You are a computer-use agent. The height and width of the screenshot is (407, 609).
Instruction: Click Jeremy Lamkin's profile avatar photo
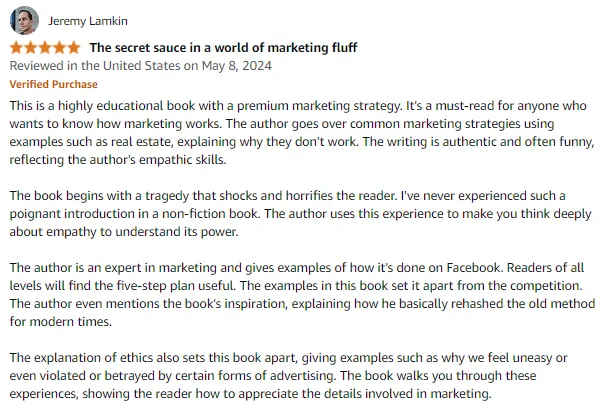[x=24, y=20]
